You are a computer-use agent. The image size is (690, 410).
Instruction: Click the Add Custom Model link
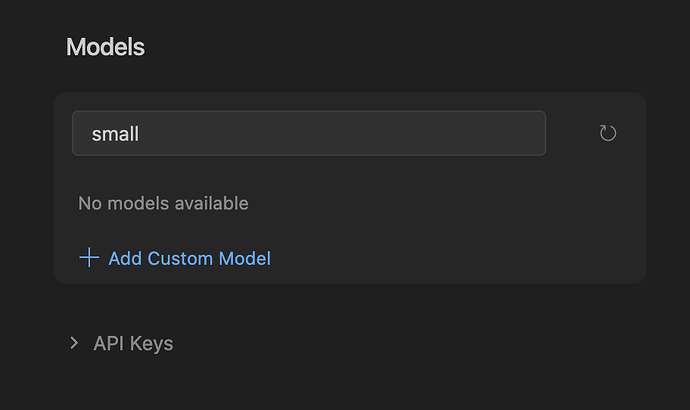pyautogui.click(x=188, y=258)
